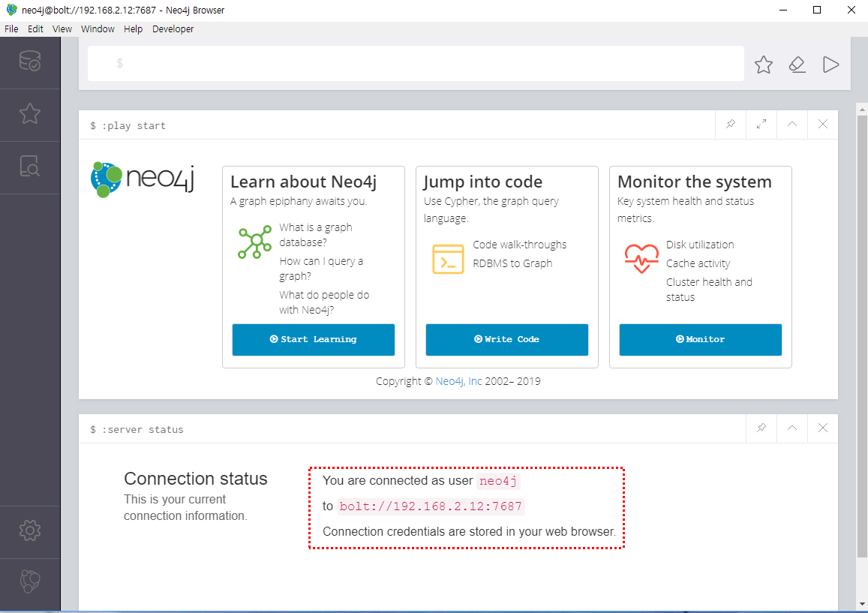This screenshot has height=613, width=868.
Task: Focus the Cypher command editor input
Action: click(416, 64)
